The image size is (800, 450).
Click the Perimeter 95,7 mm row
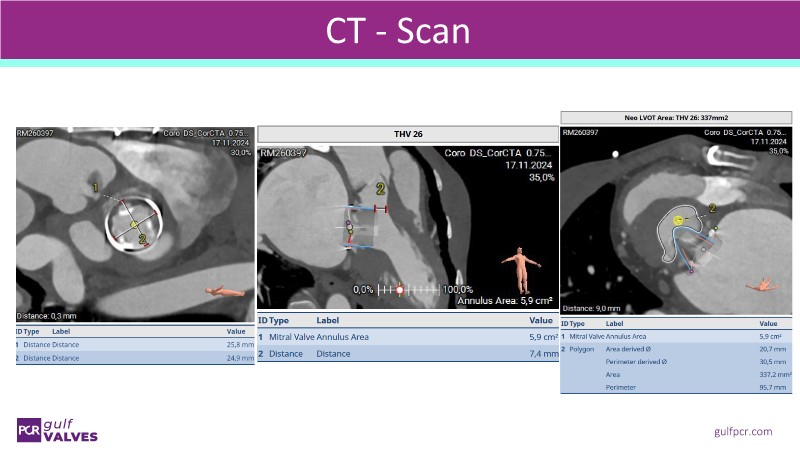[673, 385]
